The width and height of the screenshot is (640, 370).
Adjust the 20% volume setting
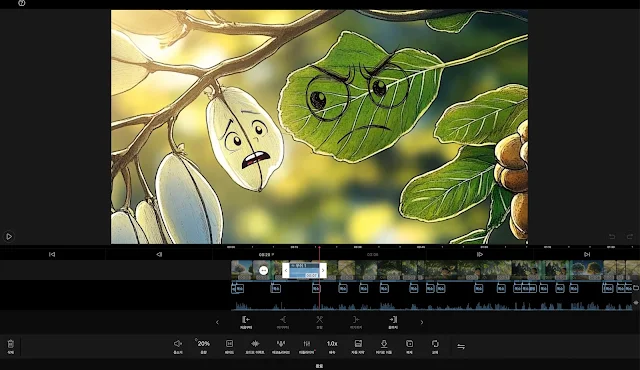(203, 346)
